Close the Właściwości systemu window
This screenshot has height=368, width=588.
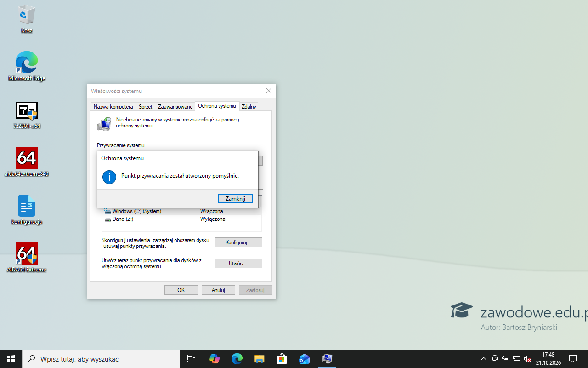269,91
